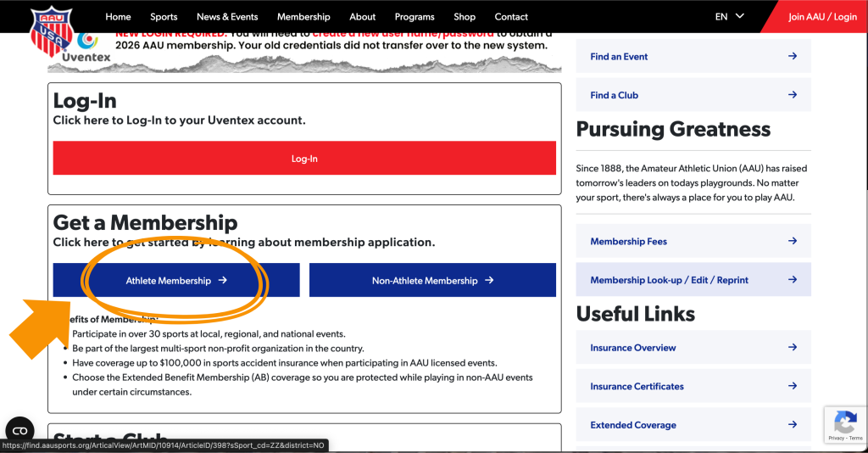Open the Insurance Certificates link
Viewport: 868px width, 453px height.
[x=637, y=386]
